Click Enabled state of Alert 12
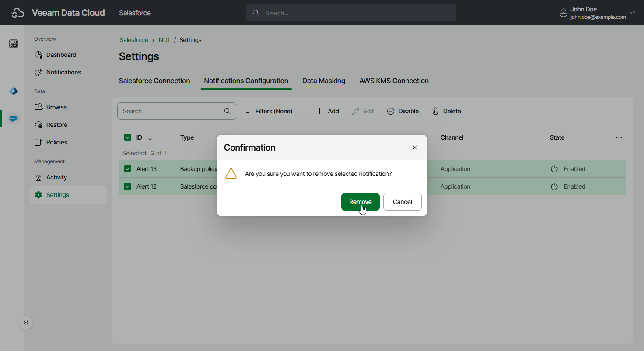Screen dimensions: 644x351 click(574, 186)
